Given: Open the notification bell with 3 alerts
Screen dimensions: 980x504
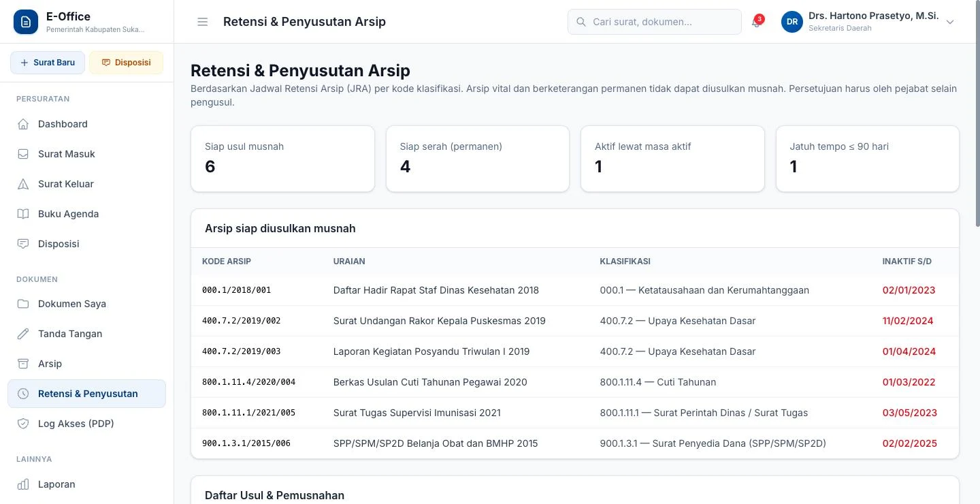Looking at the screenshot, I should click(756, 22).
